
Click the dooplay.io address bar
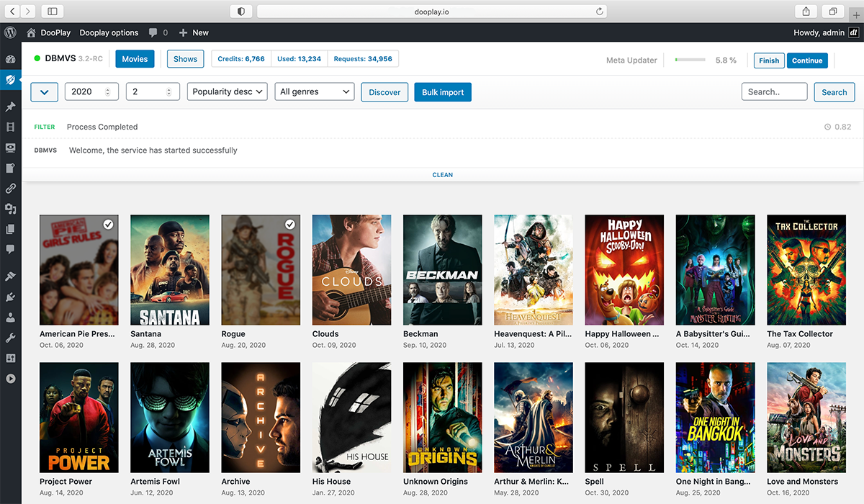pos(432,12)
